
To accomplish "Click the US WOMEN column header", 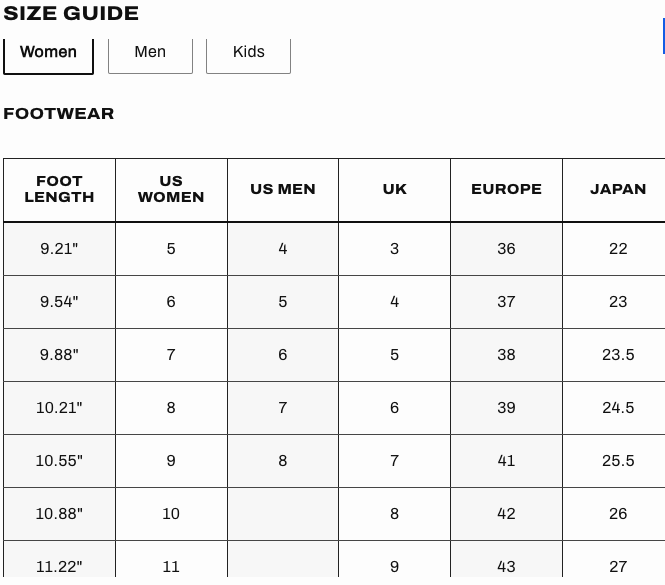I will (x=171, y=190).
